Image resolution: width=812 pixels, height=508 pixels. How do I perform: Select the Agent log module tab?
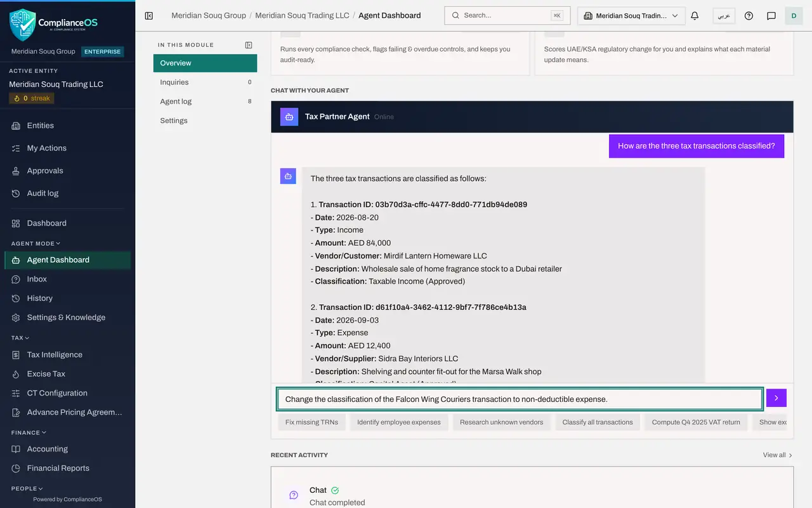205,101
